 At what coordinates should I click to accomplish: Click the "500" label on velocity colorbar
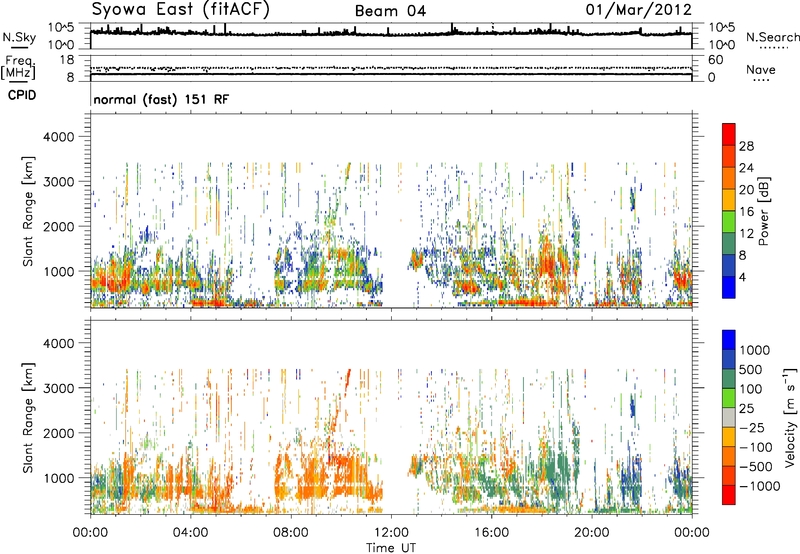[x=752, y=370]
